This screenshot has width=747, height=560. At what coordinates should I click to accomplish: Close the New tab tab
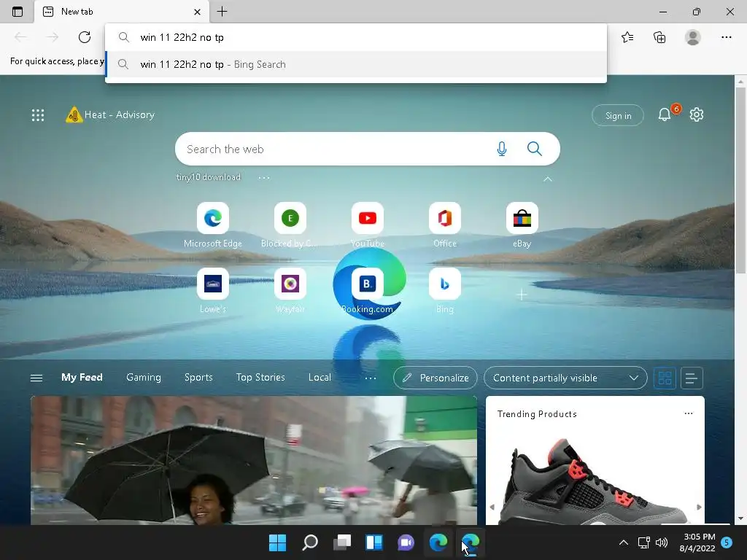click(197, 12)
